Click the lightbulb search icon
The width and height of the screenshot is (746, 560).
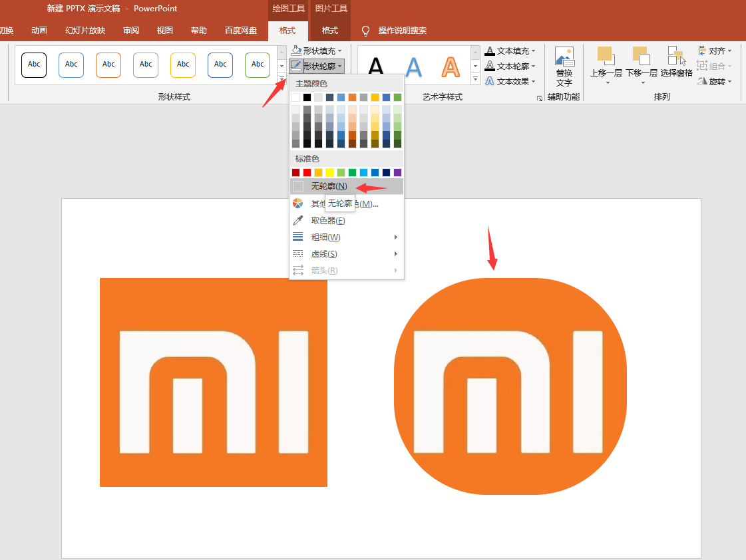[365, 31]
